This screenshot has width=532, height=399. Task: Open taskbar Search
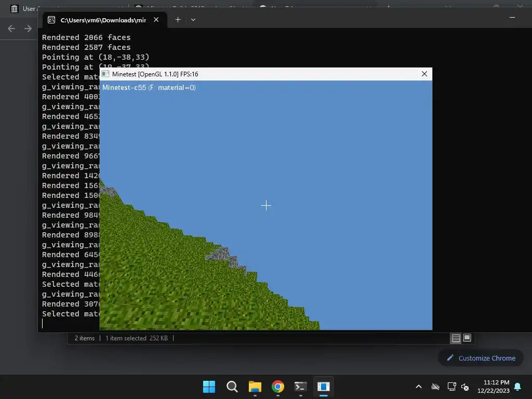(232, 387)
